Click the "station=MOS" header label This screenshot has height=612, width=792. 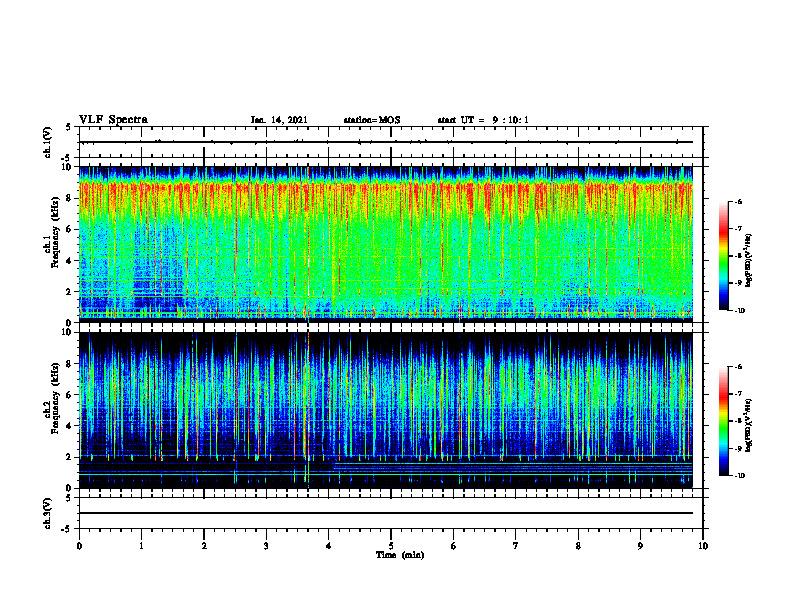[x=372, y=120]
